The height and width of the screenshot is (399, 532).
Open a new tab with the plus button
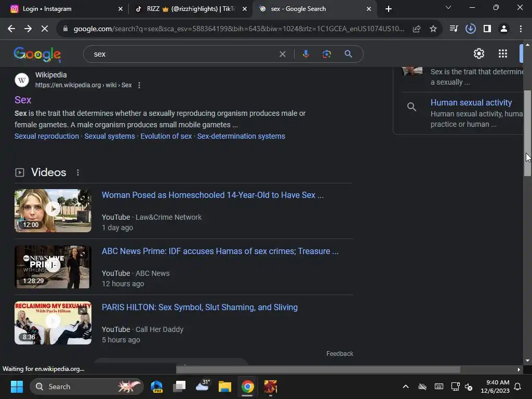click(389, 9)
